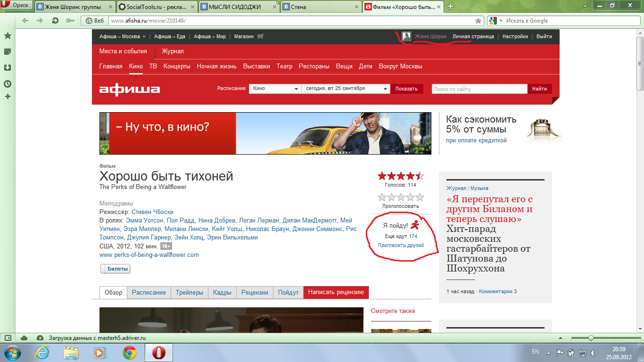Viewport: 644px width, 362px height.
Task: Open director Стивен Чбоски link
Action: click(152, 212)
